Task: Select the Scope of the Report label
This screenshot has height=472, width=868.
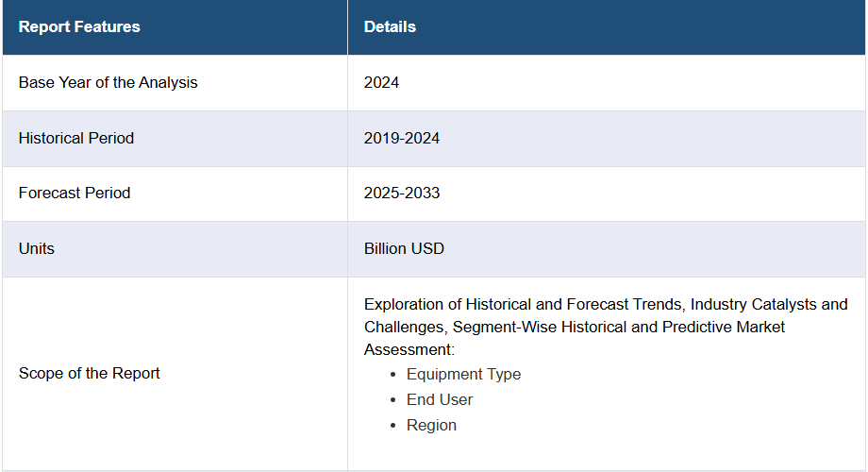Action: point(89,374)
